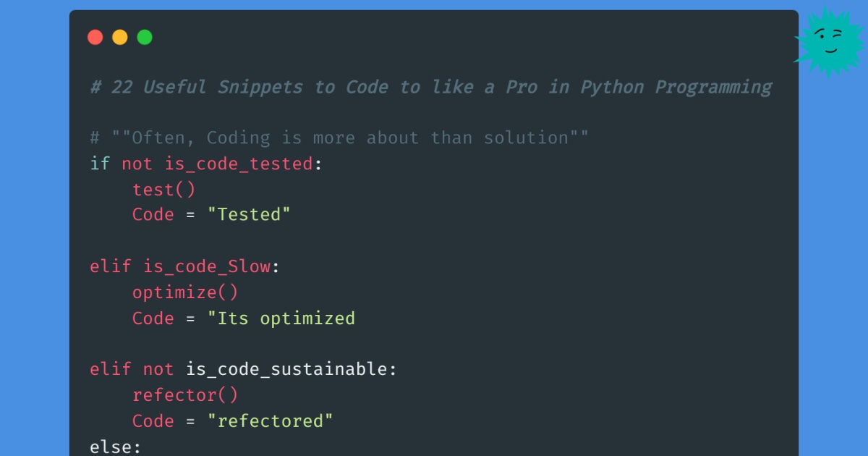Click the red close dot

click(95, 37)
